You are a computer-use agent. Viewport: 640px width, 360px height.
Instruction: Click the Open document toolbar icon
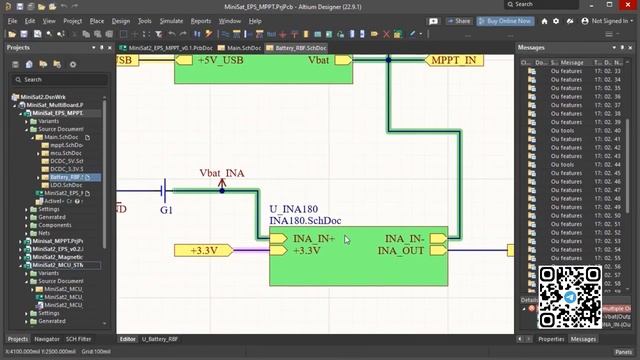(12, 34)
